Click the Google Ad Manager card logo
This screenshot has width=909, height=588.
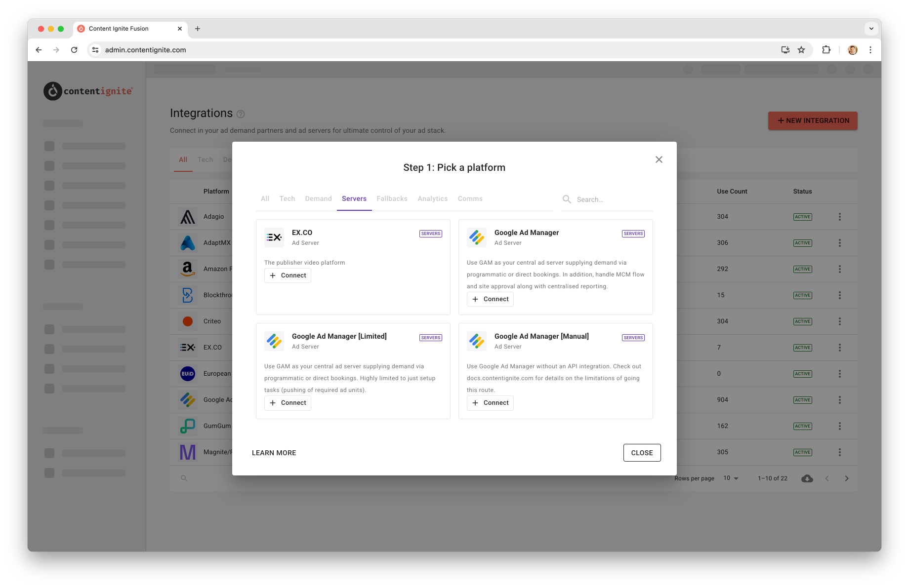click(x=477, y=237)
